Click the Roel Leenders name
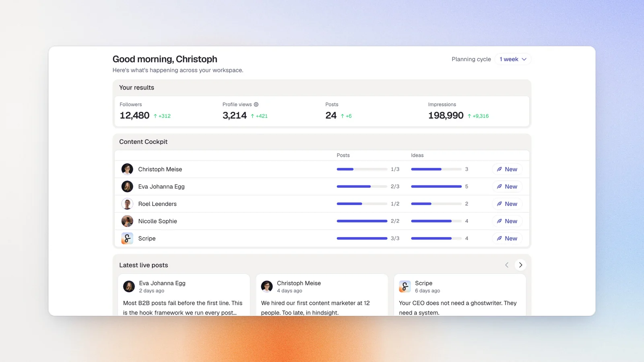Screen dimensions: 644x362 point(157,204)
